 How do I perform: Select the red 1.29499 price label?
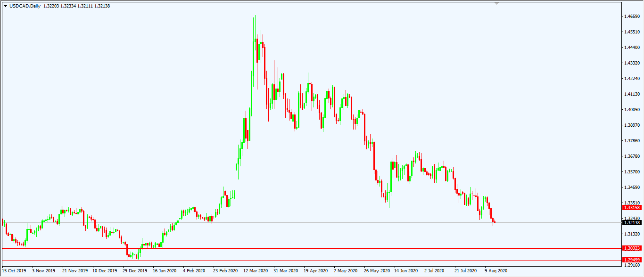tap(632, 260)
